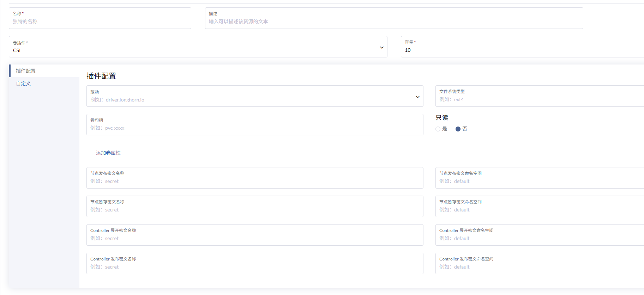
Task: Switch to the 插件配置 tab
Action: click(x=26, y=71)
